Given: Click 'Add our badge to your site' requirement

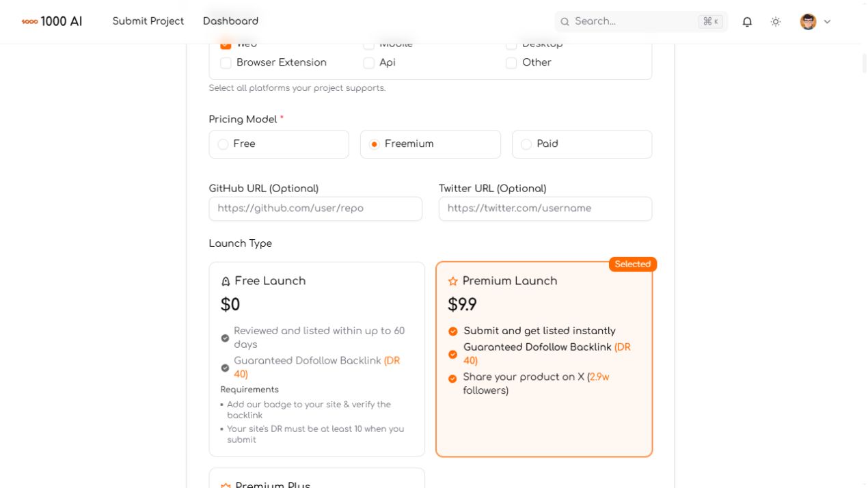Looking at the screenshot, I should click(x=309, y=410).
